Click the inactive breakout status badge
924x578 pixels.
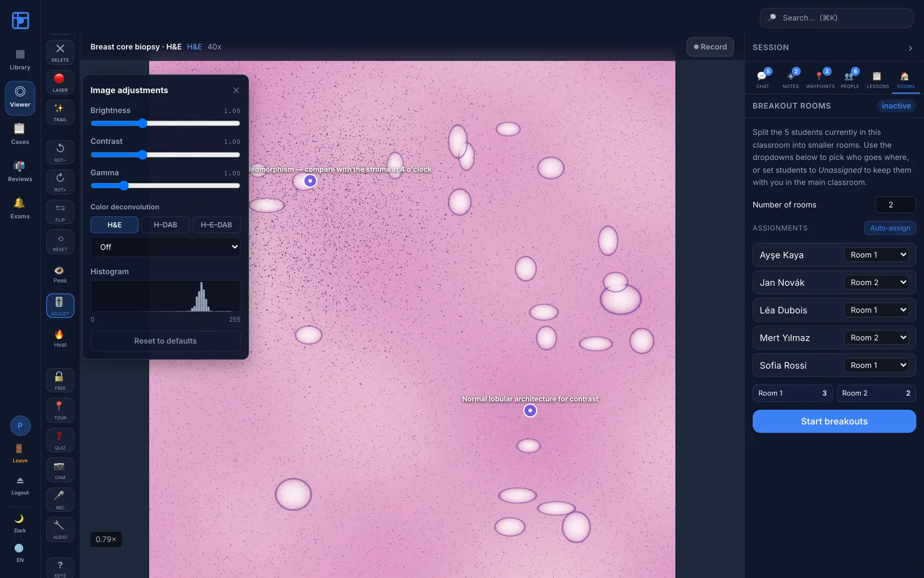coord(896,106)
